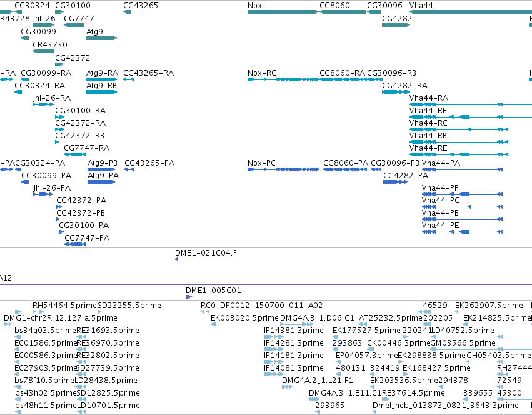The image size is (532, 415).
Task: Select the CG43265 gene label
Action: pos(141,6)
